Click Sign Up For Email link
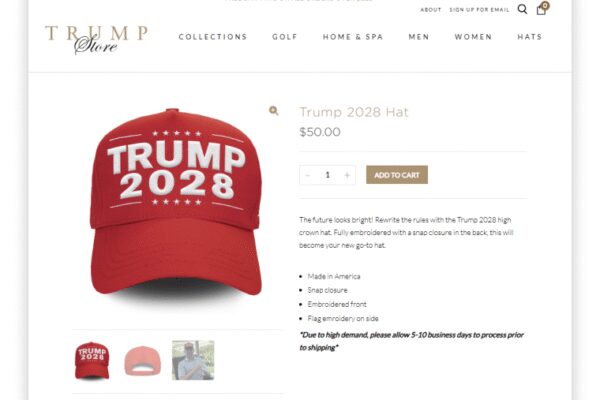Screen dimensions: 600x400 [479, 10]
